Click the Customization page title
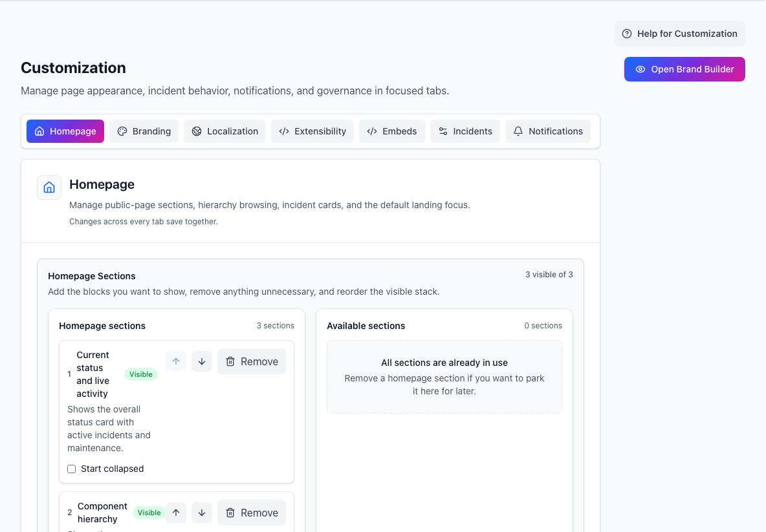766x532 pixels. (x=73, y=68)
